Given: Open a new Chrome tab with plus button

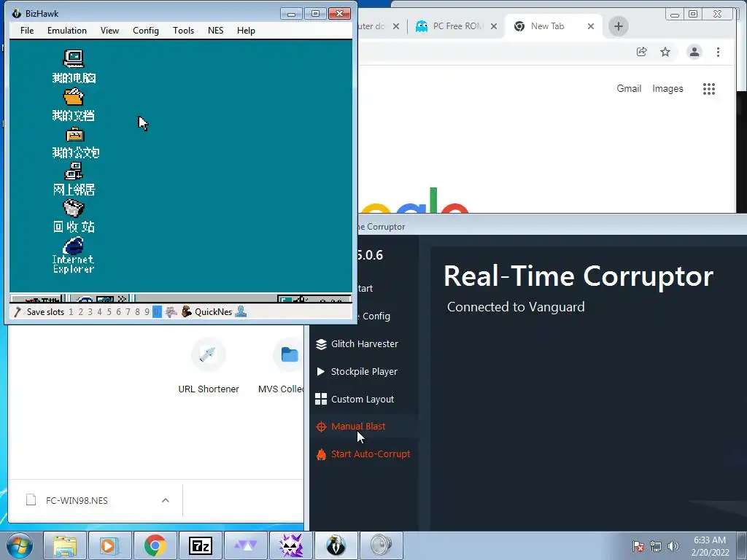Looking at the screenshot, I should point(619,26).
